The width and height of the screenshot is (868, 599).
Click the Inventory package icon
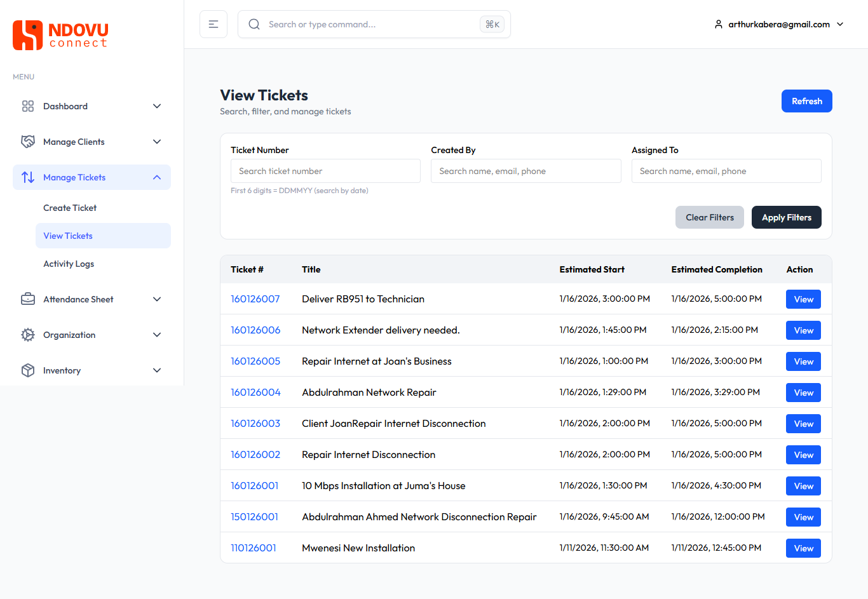(x=28, y=370)
